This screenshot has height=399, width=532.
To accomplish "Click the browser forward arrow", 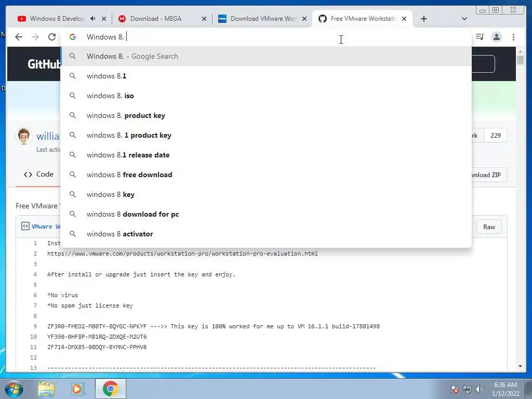I will (x=35, y=37).
